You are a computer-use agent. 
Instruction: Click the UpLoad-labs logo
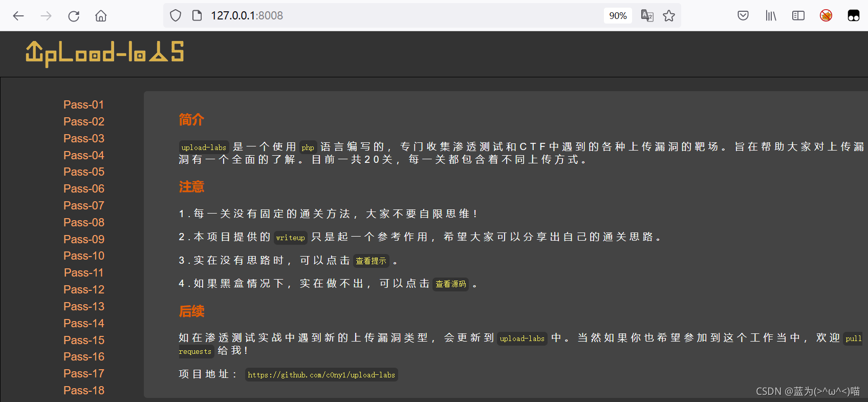pyautogui.click(x=105, y=54)
